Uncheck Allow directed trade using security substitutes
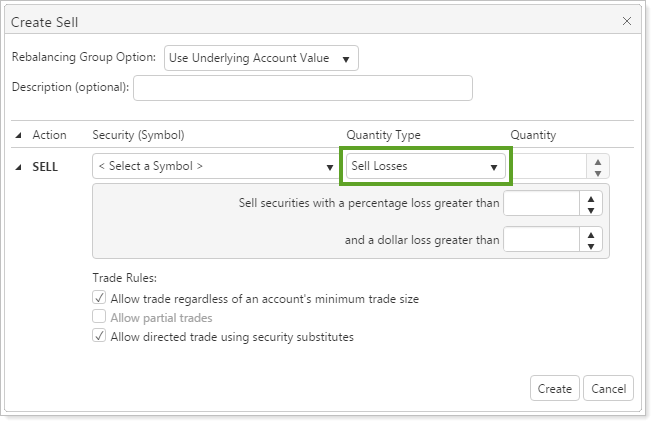Image resolution: width=655 pixels, height=425 pixels. tap(99, 336)
